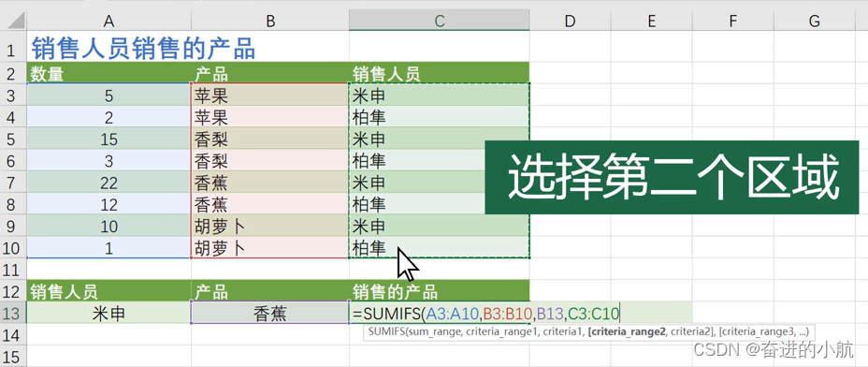Click 米申 cell in row 3

click(439, 95)
